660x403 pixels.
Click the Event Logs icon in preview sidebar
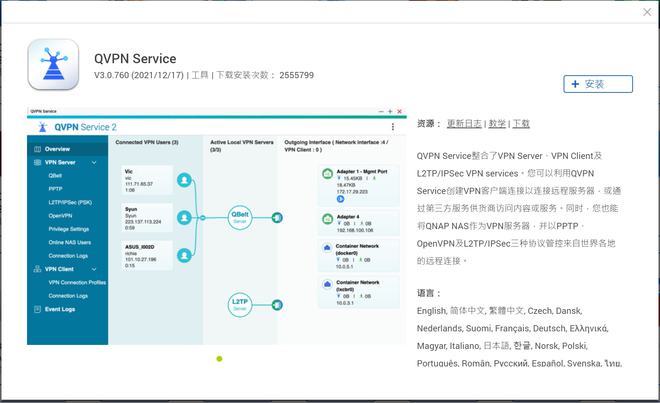(37, 309)
